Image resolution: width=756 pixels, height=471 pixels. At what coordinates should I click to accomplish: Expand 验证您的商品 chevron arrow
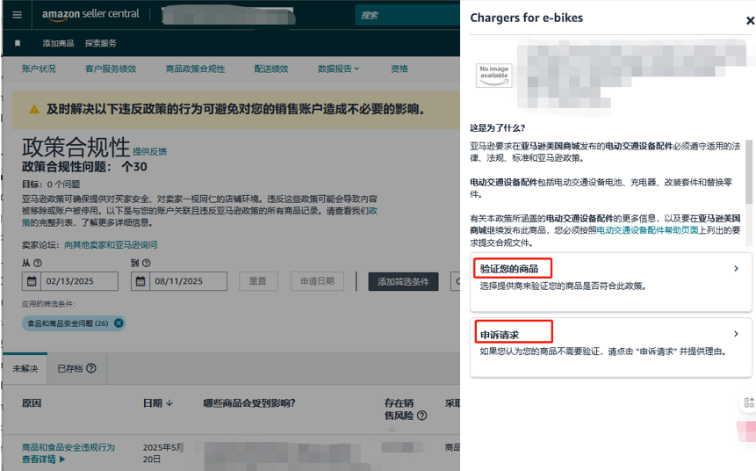click(736, 269)
